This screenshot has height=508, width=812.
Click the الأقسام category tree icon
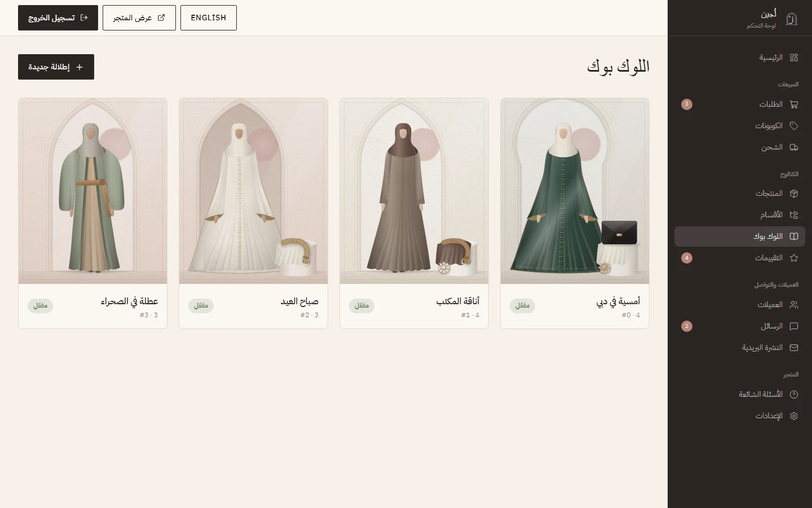[794, 215]
